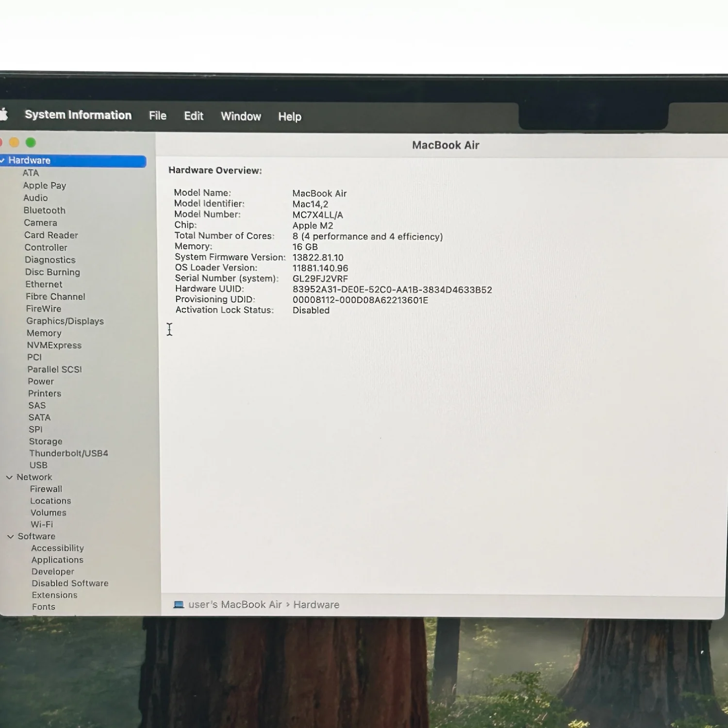The width and height of the screenshot is (728, 728).
Task: Select Fibre Channel in the sidebar
Action: (56, 297)
